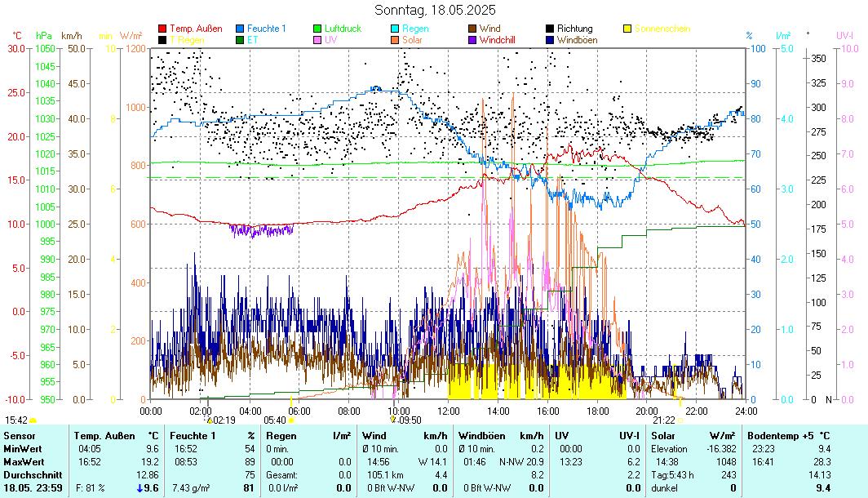Viewport: 868px width, 498px height.
Task: Click the blue Feuchte 1 legend square
Action: click(241, 29)
